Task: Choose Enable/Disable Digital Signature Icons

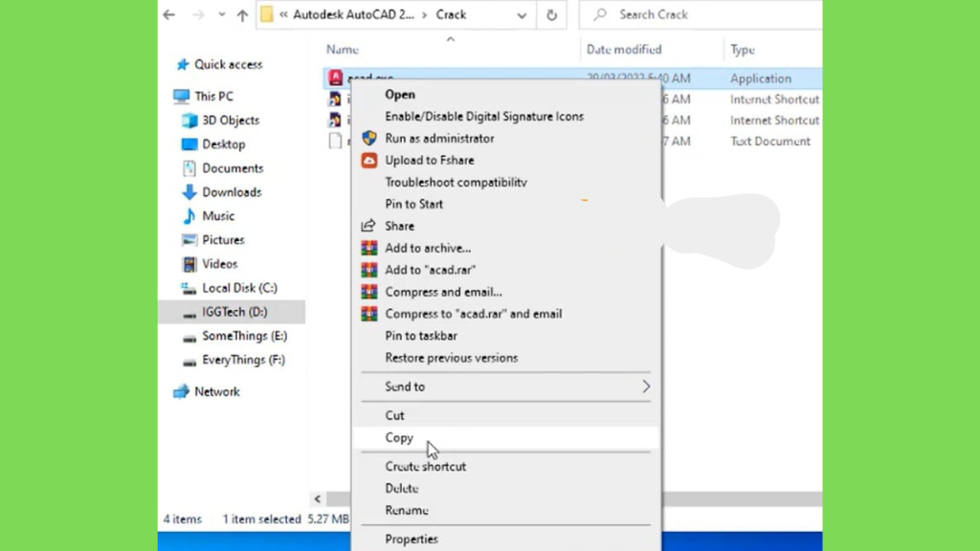Action: pyautogui.click(x=505, y=116)
